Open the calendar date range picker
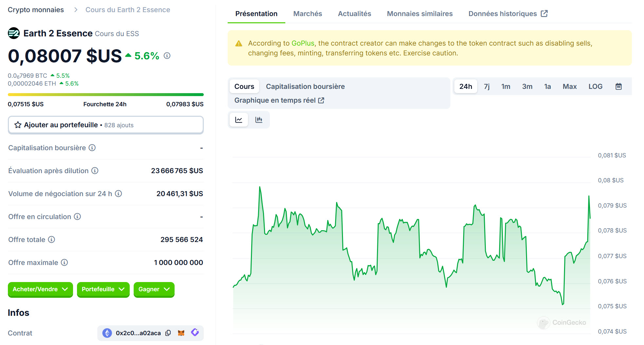The height and width of the screenshot is (345, 644). [618, 87]
